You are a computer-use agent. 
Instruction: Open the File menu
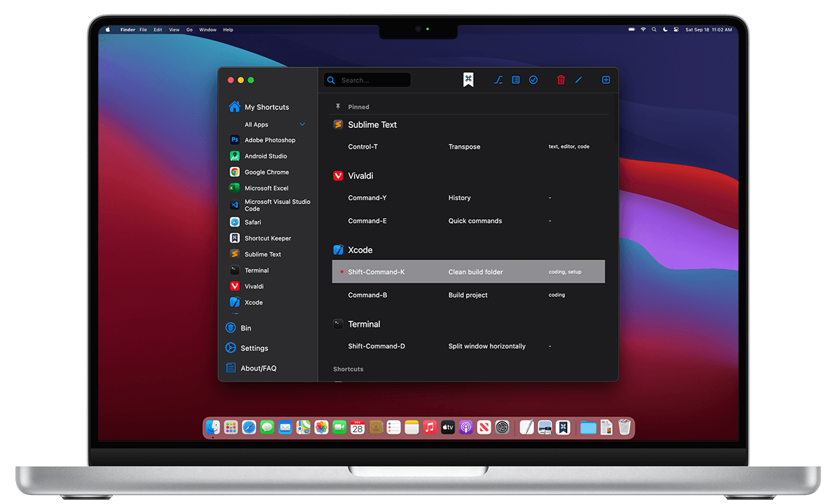(x=143, y=30)
